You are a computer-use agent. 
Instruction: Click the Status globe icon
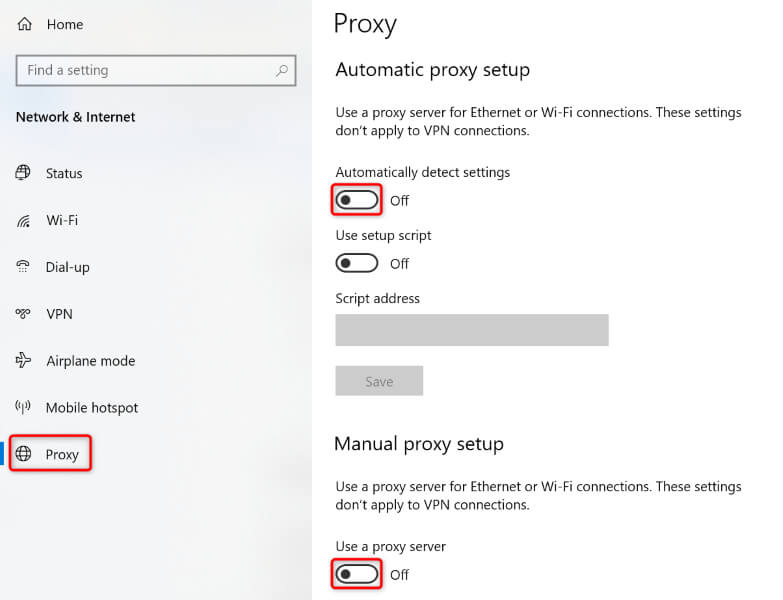(x=24, y=173)
